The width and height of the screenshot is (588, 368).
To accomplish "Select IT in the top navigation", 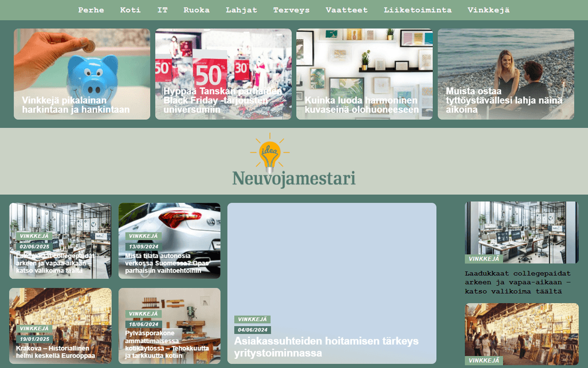I will tap(162, 10).
